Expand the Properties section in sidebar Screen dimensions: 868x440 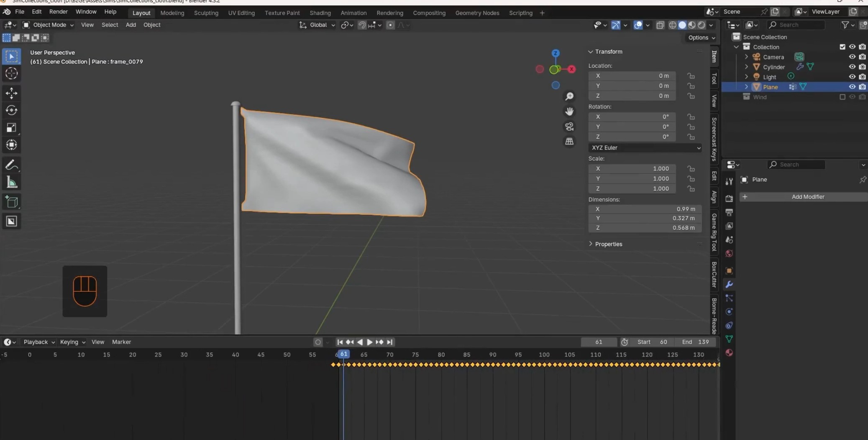[x=608, y=244]
